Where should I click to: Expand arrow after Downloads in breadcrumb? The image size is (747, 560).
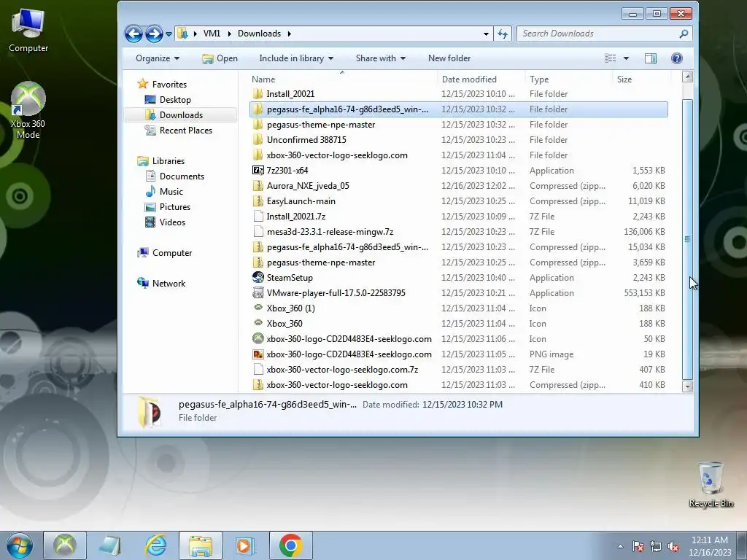click(x=289, y=34)
